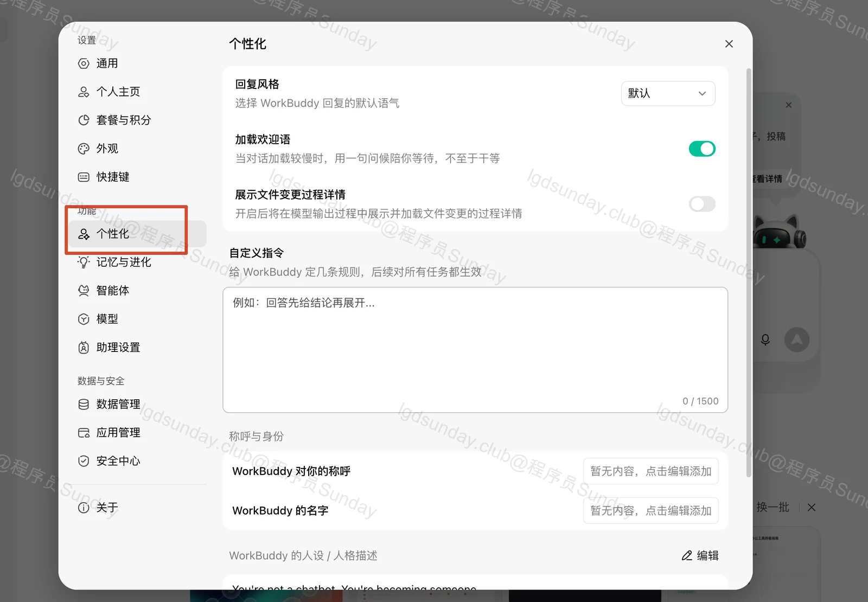Image resolution: width=868 pixels, height=602 pixels.
Task: Click the 通用 gear icon in sidebar
Action: (x=84, y=63)
